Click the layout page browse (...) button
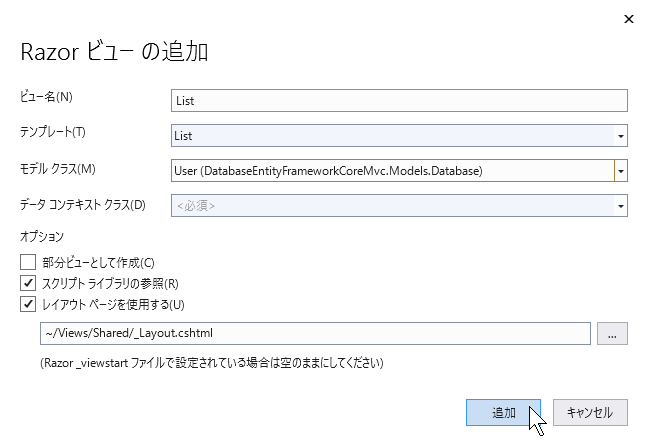648x446 pixels. click(x=612, y=334)
